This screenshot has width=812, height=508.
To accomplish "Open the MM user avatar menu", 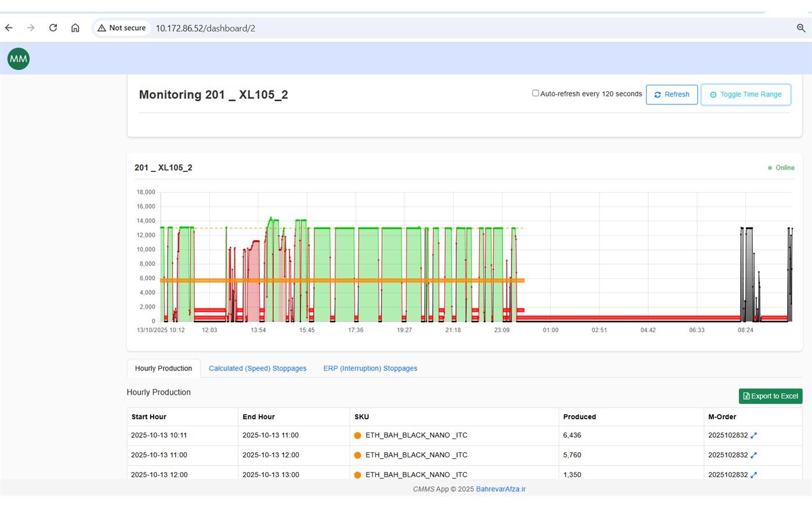I will point(19,59).
